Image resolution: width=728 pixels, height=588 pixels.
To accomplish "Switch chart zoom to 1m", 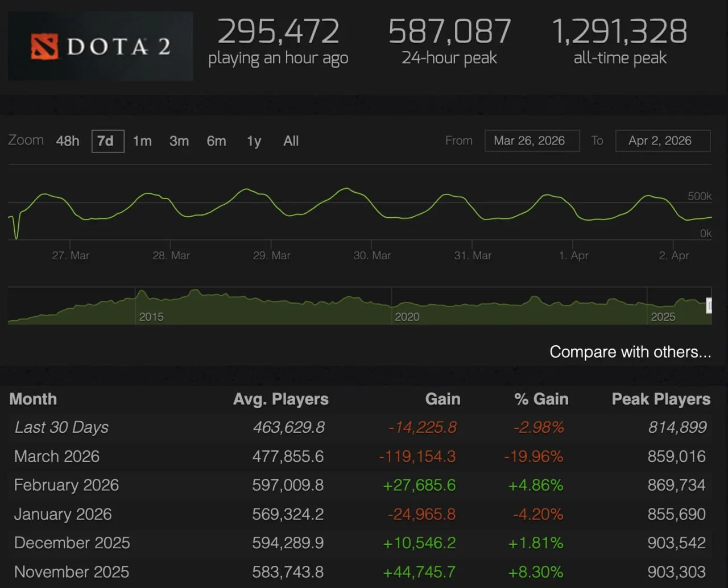I will 142,141.
